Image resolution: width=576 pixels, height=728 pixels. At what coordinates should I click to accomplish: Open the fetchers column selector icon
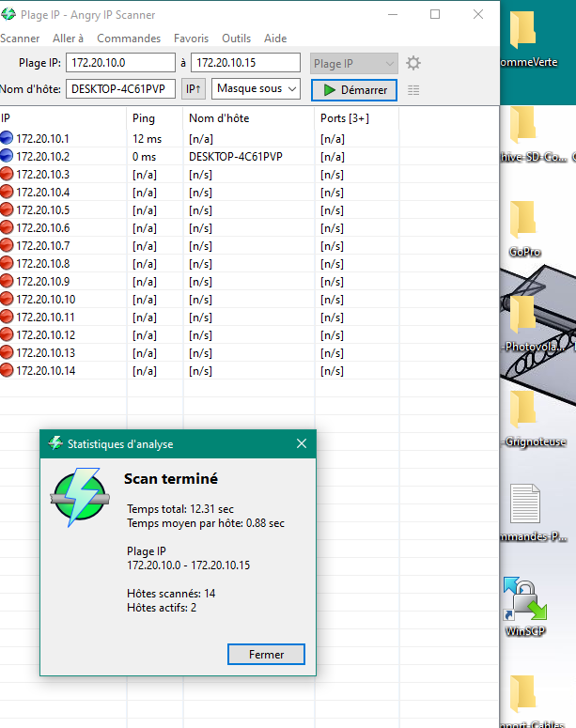(413, 90)
